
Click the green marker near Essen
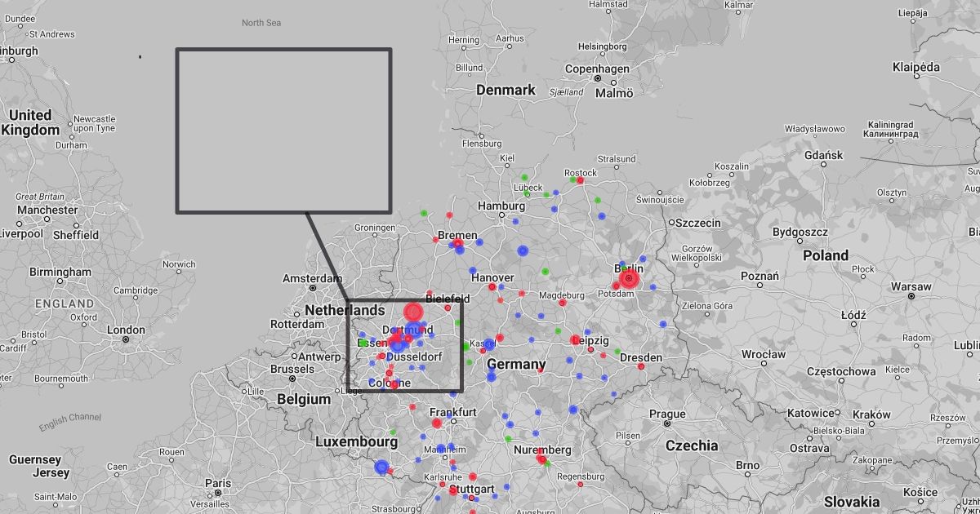363,343
